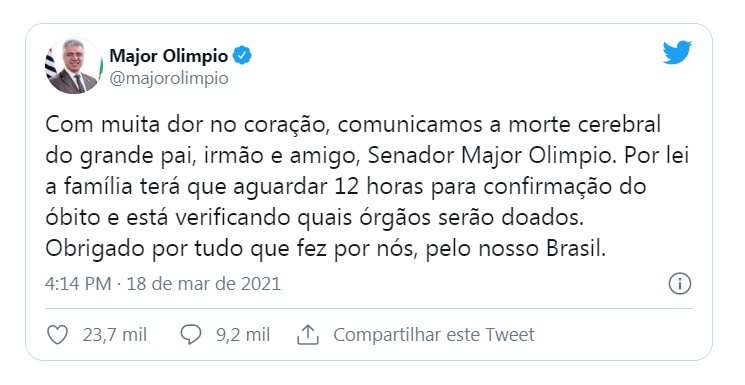Click the 9,2 mil replies count
Image resolution: width=745 pixels, height=385 pixels.
click(243, 335)
